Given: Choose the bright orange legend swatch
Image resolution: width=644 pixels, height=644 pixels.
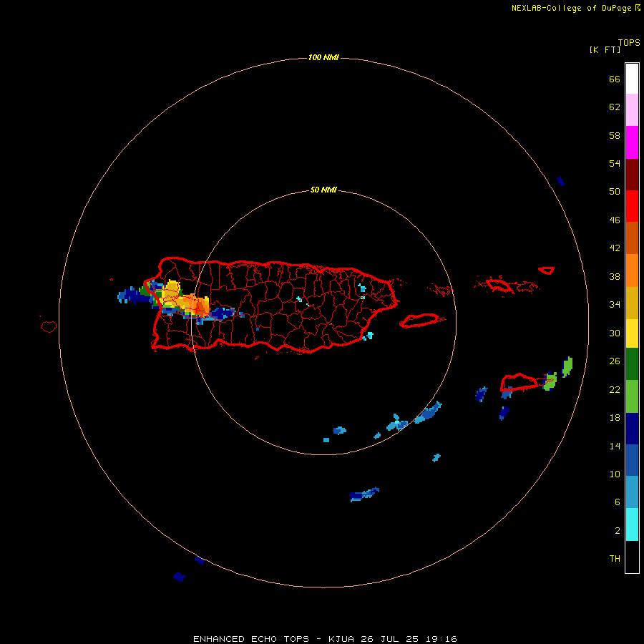Looking at the screenshot, I should click(x=632, y=270).
